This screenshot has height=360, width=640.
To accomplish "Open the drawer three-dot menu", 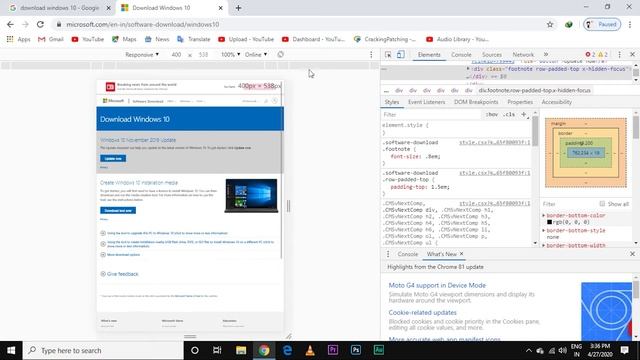I will coord(388,254).
